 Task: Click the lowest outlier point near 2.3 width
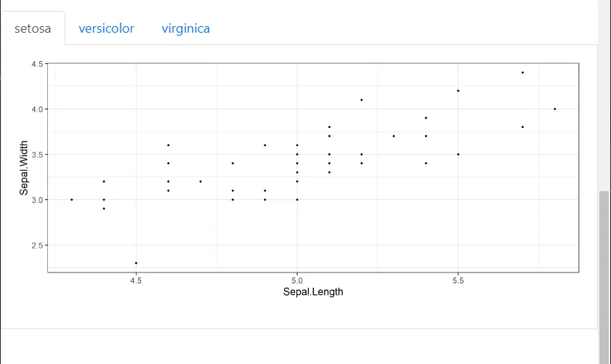(136, 263)
